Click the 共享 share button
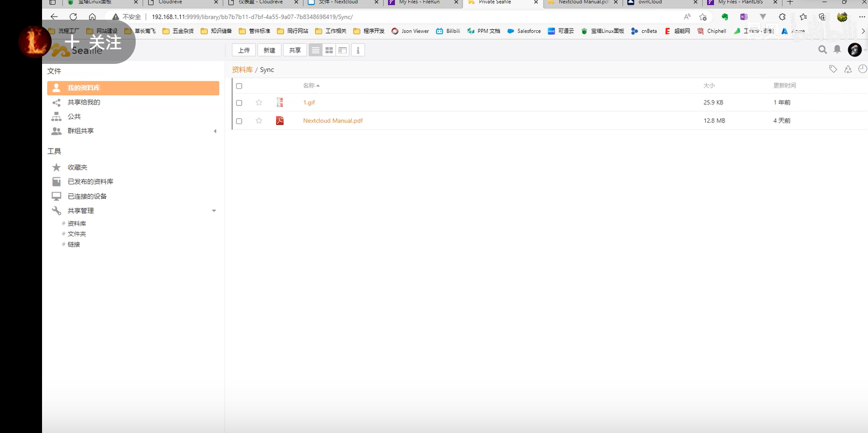Viewport: 868px width, 433px height. click(295, 50)
